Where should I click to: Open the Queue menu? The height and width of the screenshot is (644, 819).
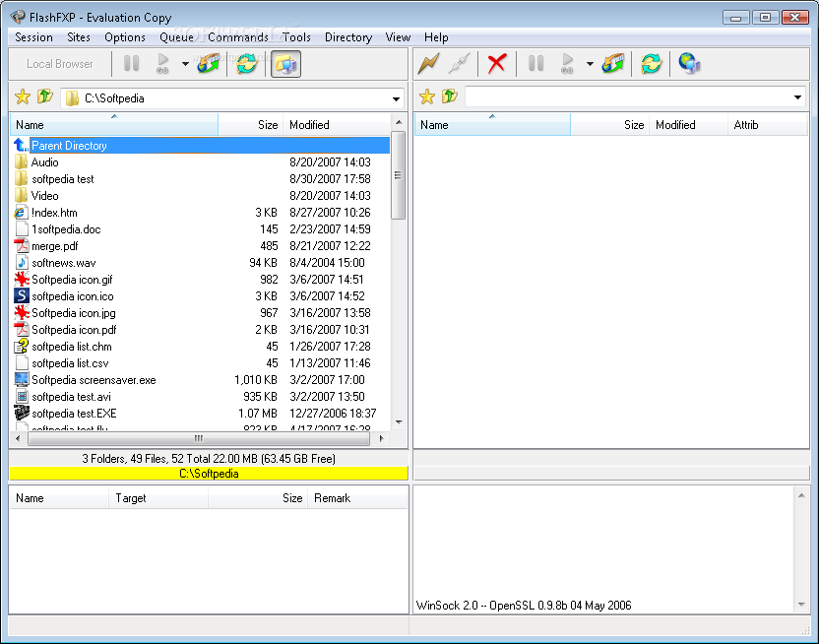[x=176, y=37]
